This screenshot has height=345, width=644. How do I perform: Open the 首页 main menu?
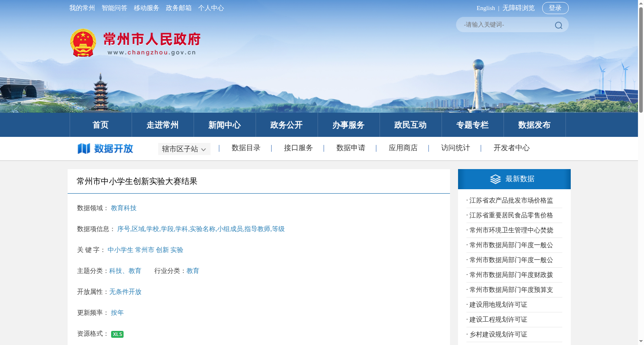[101, 125]
